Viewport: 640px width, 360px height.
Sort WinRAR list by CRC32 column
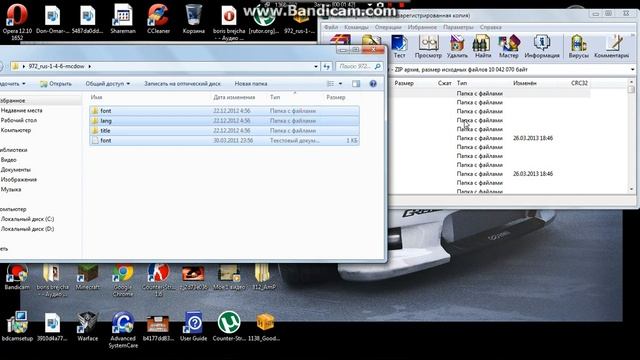pos(579,83)
